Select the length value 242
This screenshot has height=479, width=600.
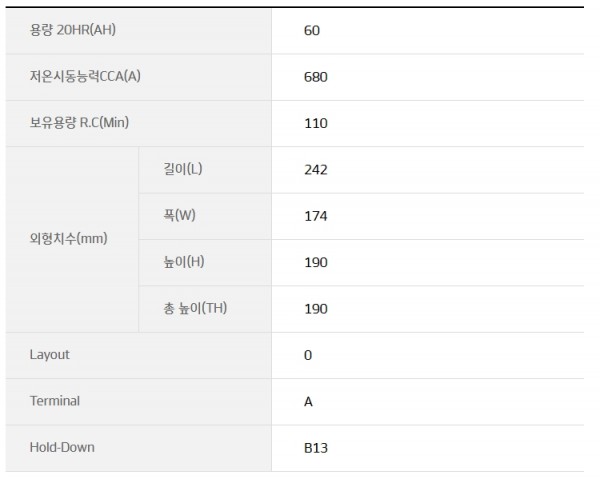tap(316, 169)
